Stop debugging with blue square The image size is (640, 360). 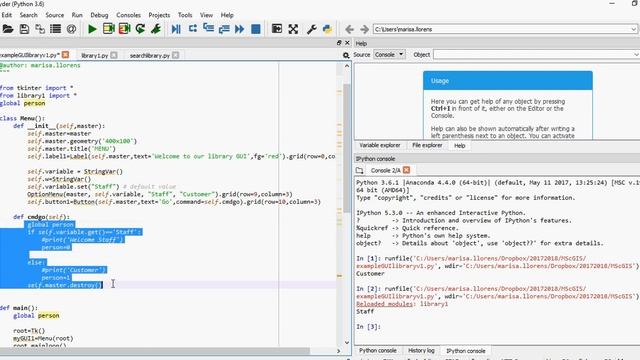click(256, 29)
